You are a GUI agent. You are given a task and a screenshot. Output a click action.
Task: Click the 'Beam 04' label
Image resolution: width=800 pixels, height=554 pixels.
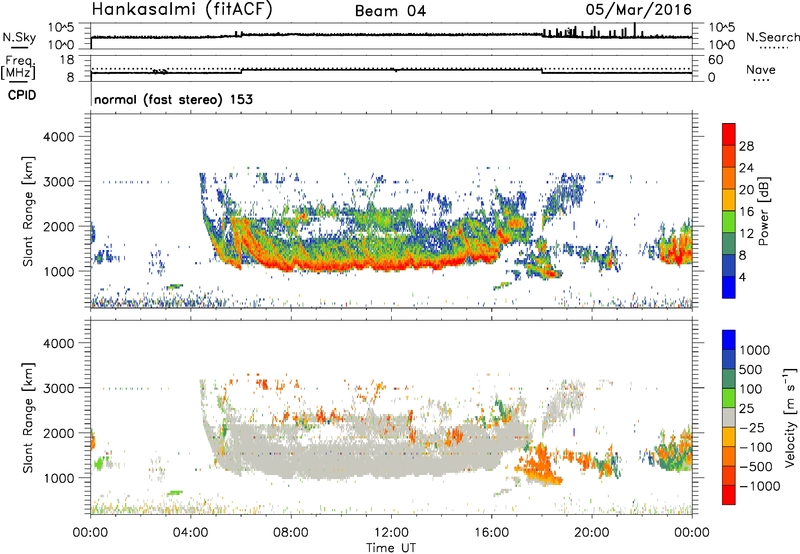pyautogui.click(x=390, y=11)
